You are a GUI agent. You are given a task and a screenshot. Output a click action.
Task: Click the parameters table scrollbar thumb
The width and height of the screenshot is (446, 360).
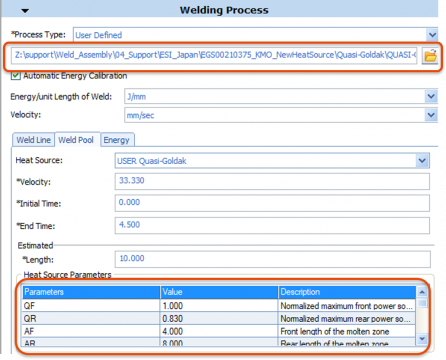(422, 303)
